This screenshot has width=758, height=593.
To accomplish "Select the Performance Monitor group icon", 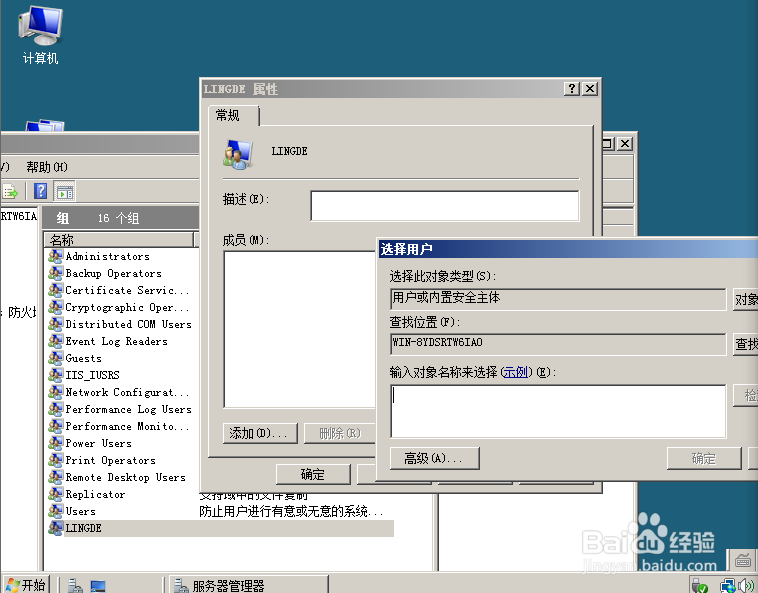I will (56, 426).
